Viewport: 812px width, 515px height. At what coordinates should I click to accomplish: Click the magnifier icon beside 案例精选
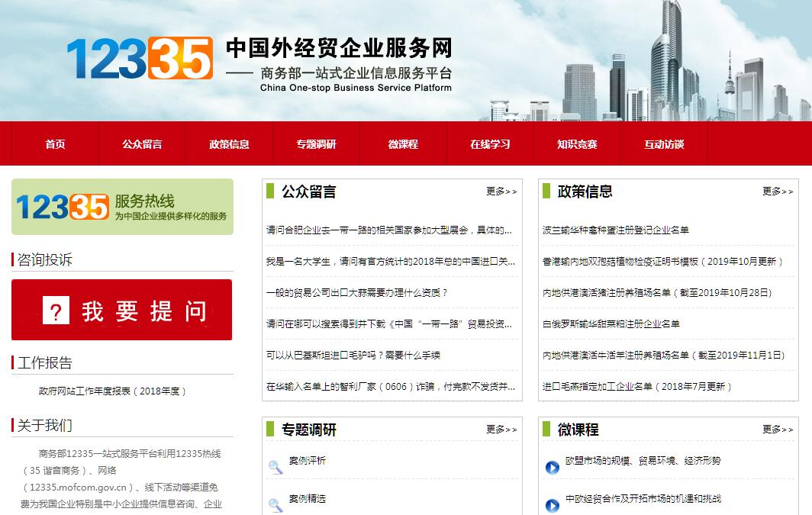pos(275,504)
